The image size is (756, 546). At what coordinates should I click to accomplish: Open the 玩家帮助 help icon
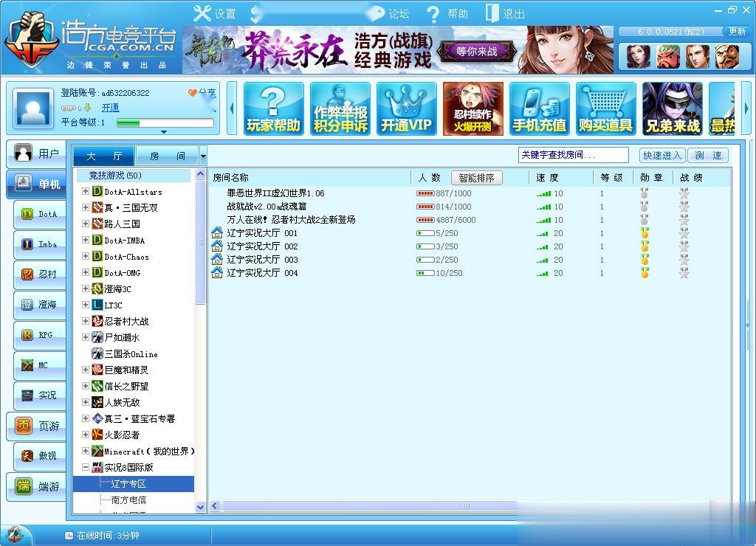[x=274, y=108]
